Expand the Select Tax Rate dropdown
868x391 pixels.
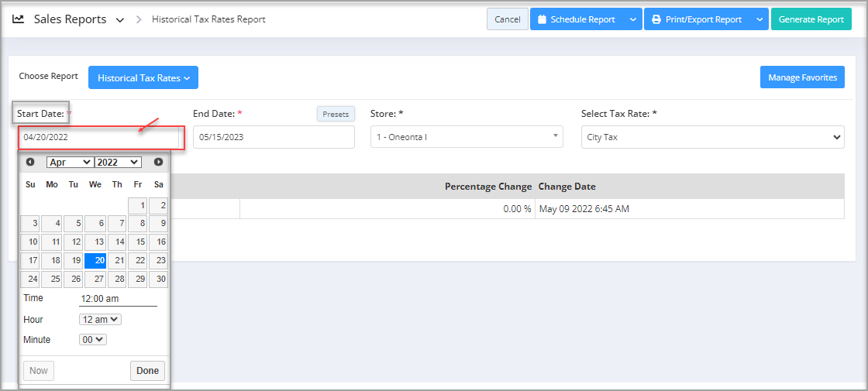(711, 137)
